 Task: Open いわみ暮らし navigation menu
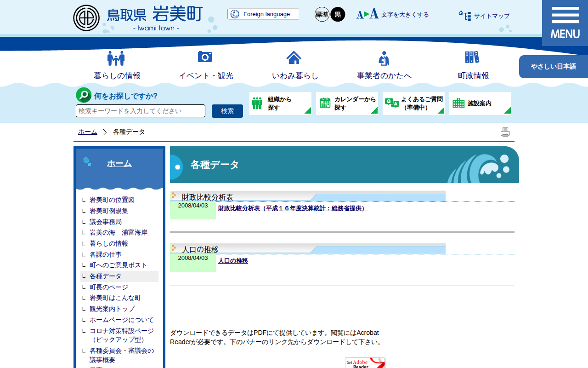[295, 75]
